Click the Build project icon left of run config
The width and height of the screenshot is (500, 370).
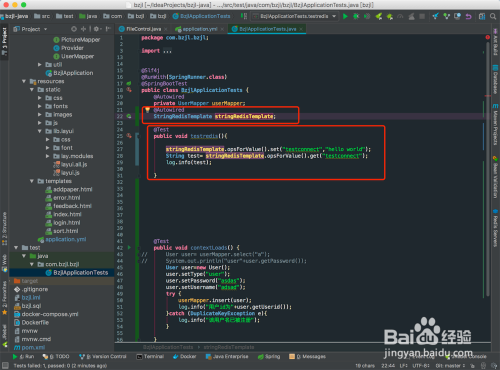point(244,16)
